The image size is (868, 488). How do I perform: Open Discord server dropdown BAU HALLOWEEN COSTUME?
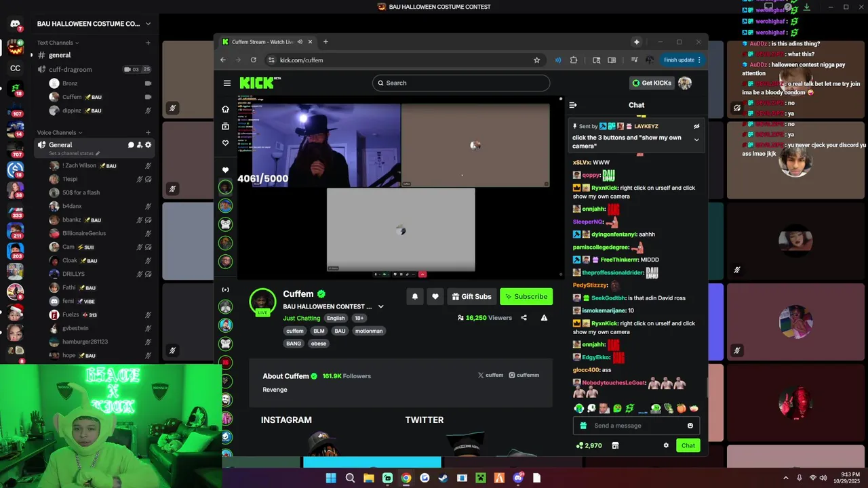coord(94,24)
